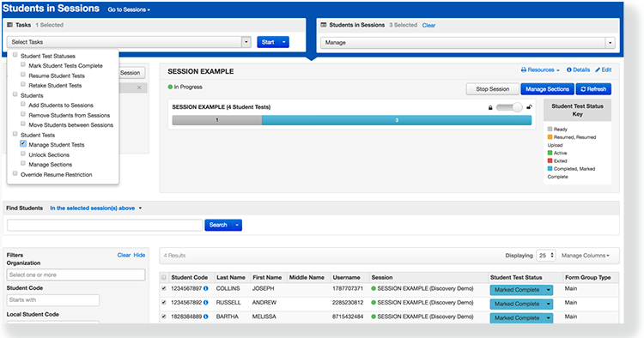This screenshot has width=644, height=338.
Task: Click the unlock icon right of session slider
Action: coord(530,107)
